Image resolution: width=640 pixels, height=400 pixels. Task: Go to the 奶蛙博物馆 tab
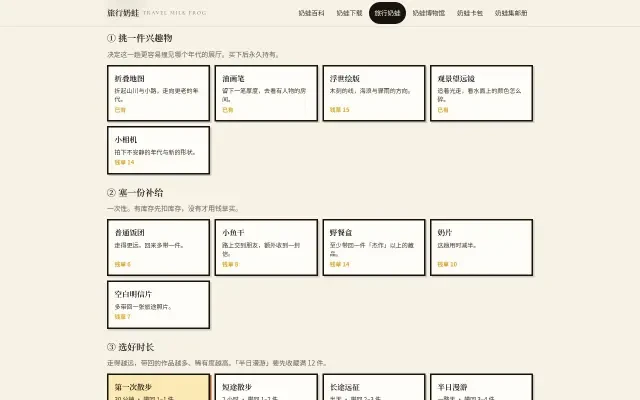coord(429,13)
